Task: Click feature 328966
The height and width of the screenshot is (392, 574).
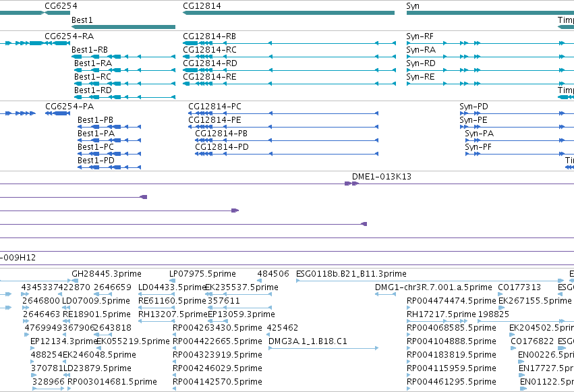Action: click(x=49, y=382)
